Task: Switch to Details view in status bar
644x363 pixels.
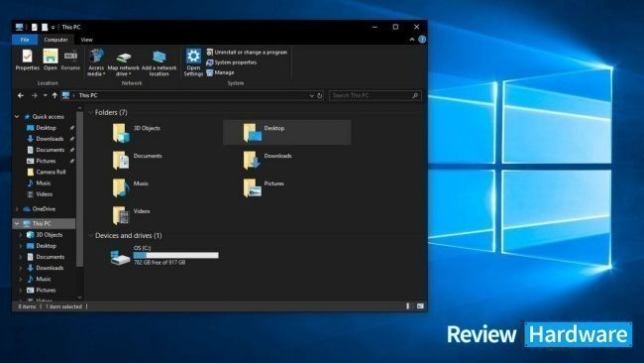Action: [409, 306]
